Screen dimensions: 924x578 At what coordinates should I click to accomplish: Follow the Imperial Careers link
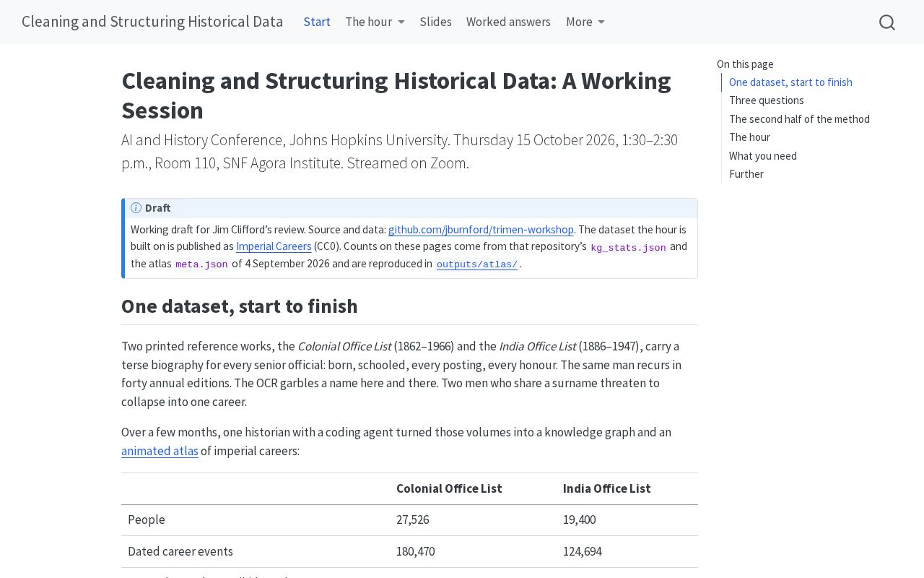(x=274, y=246)
